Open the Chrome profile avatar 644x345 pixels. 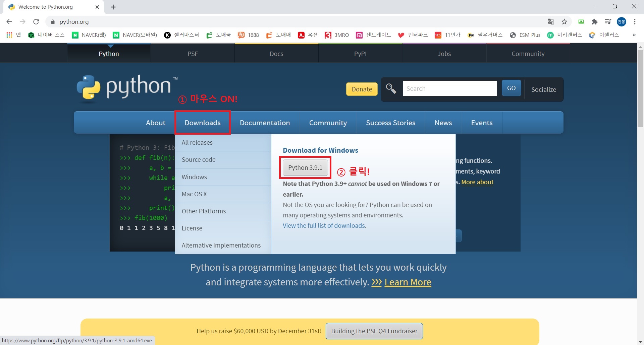click(x=622, y=22)
